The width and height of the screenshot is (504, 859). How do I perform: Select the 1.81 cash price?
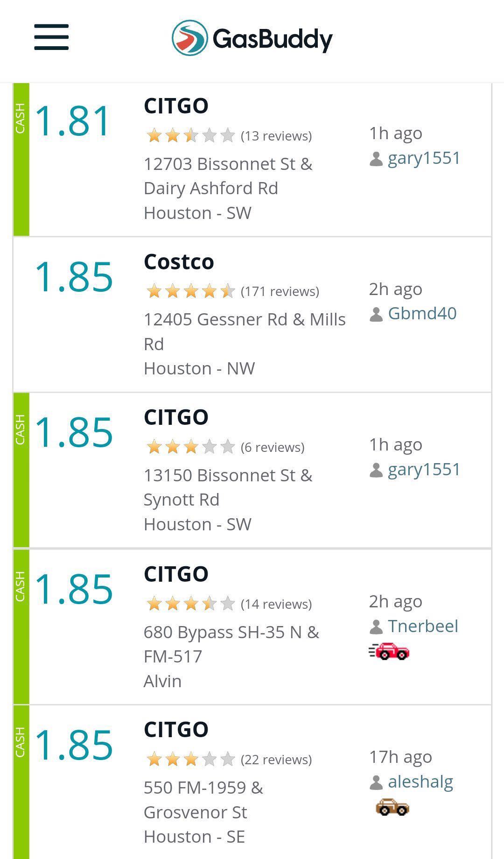73,121
